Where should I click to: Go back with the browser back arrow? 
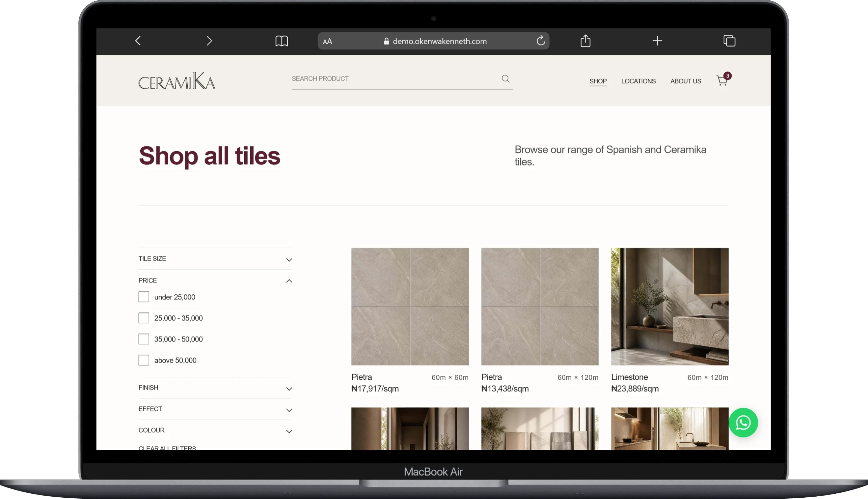click(x=138, y=41)
